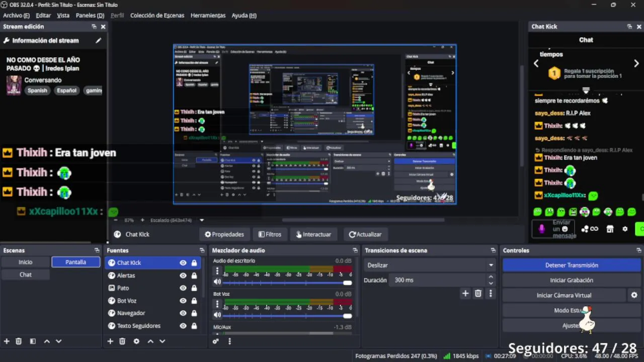Image resolution: width=644 pixels, height=362 pixels.
Task: Undock the Fuentes panel
Action: [202, 250]
